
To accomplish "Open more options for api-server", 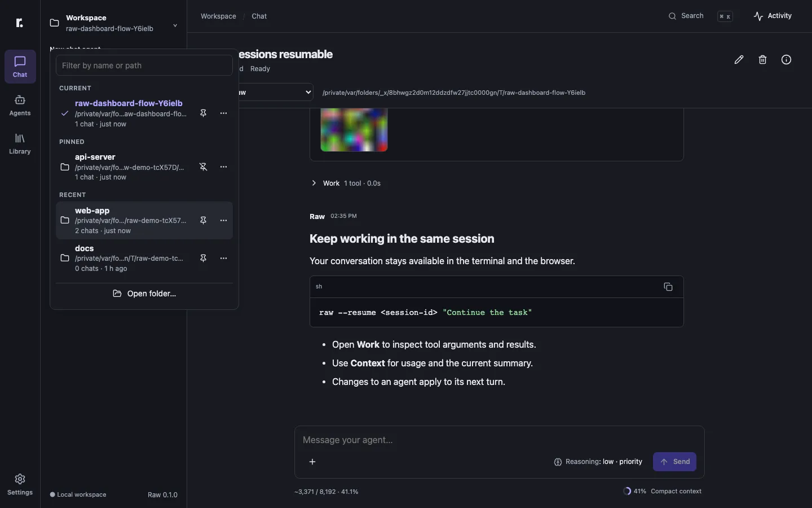I will (224, 167).
